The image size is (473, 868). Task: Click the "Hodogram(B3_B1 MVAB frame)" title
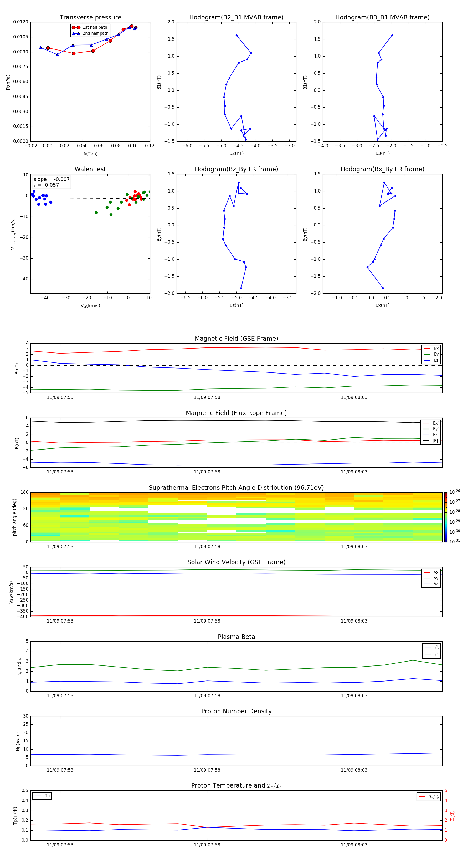tap(382, 18)
